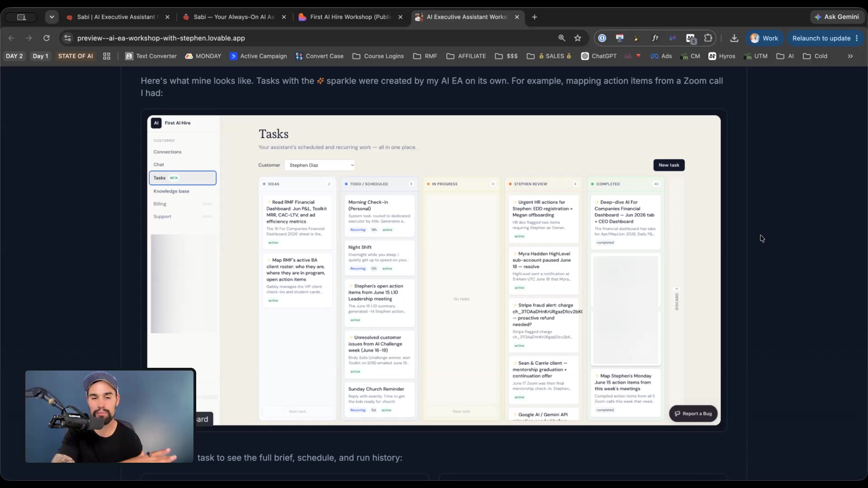Open the Downloads icon in toolbar
Viewport: 868px width, 488px height.
(x=734, y=38)
